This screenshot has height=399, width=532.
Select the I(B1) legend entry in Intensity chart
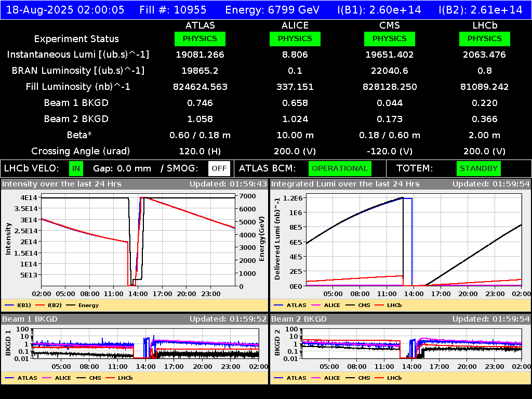[x=18, y=305]
